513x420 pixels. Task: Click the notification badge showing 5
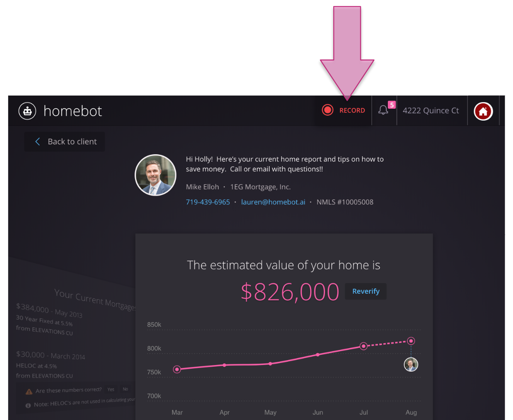coord(392,105)
